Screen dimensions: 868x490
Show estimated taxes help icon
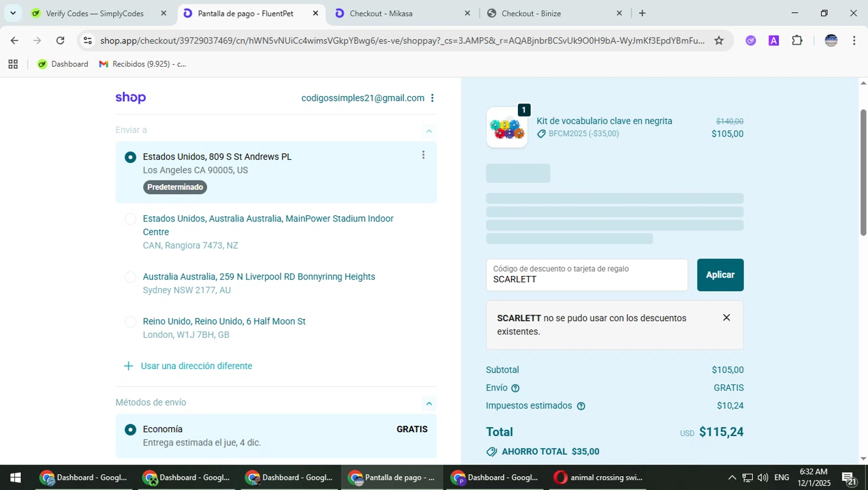click(x=581, y=406)
